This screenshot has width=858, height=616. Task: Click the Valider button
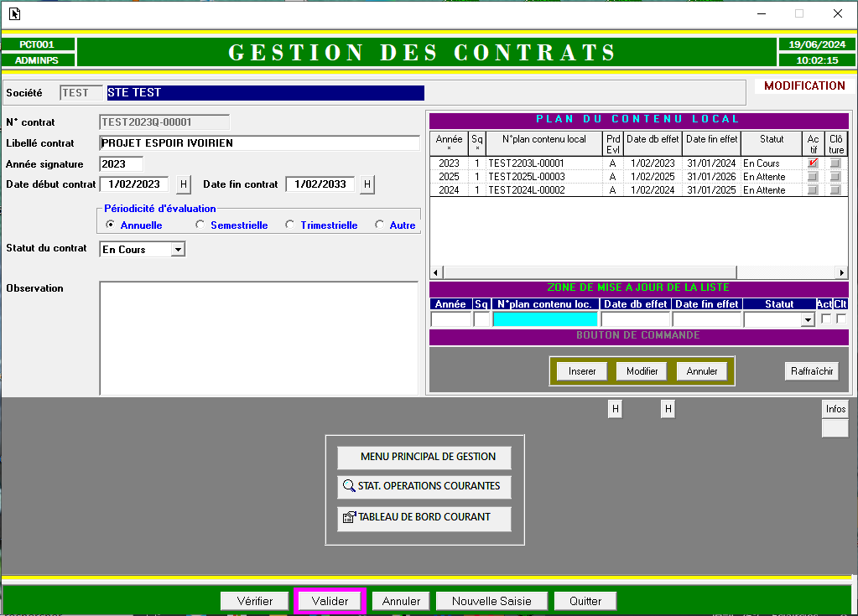tap(330, 601)
